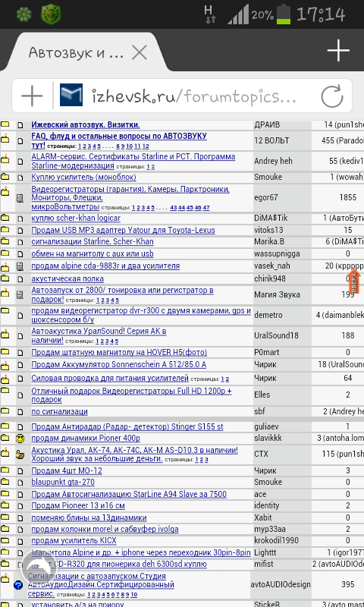
Task: Open обмен на магнитолу с aux topic
Action: tap(93, 253)
